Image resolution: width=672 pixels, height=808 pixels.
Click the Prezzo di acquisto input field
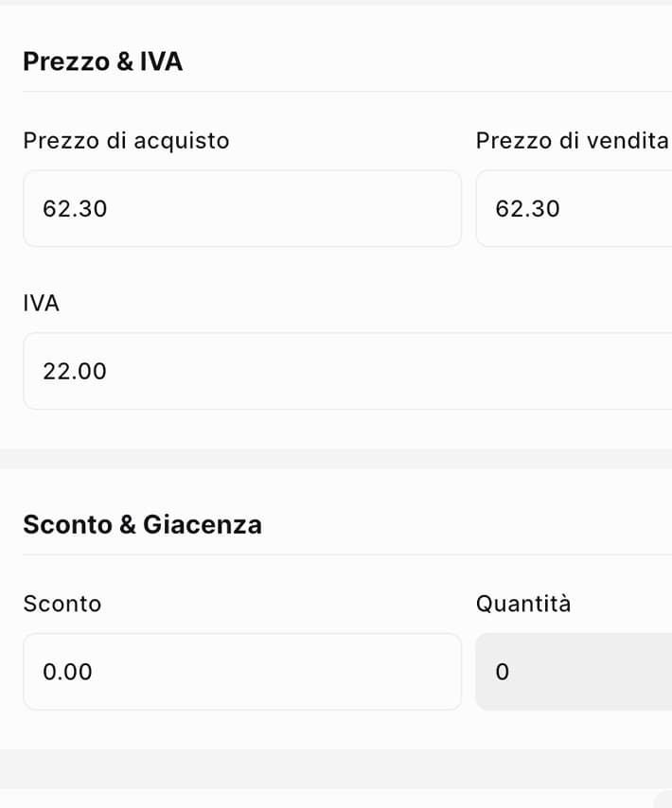(242, 208)
